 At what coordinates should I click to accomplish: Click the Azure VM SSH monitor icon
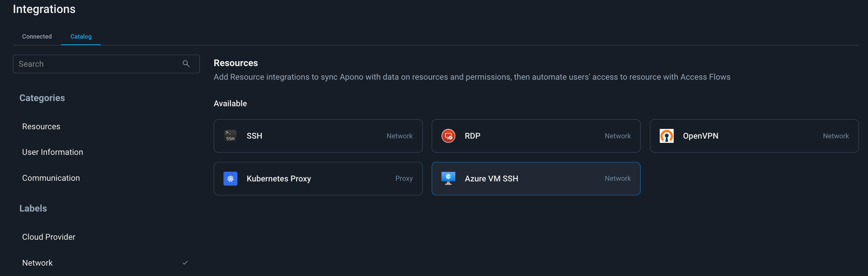click(x=448, y=178)
